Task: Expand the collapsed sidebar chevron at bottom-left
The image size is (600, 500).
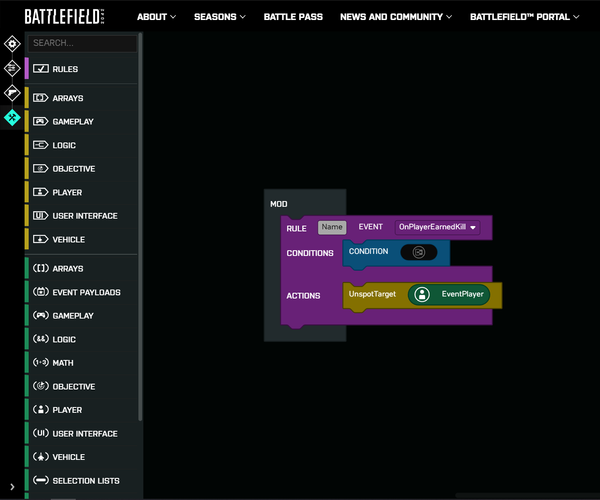Action: 12,487
